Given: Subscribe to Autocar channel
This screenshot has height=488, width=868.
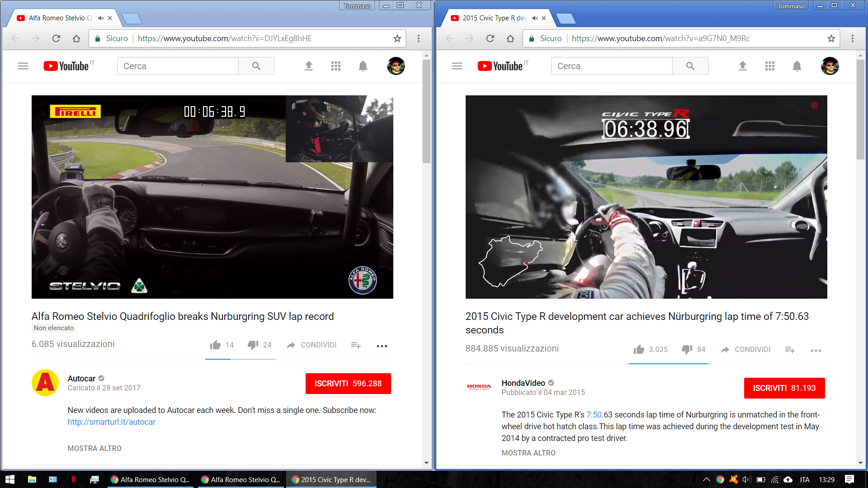Looking at the screenshot, I should coord(348,384).
